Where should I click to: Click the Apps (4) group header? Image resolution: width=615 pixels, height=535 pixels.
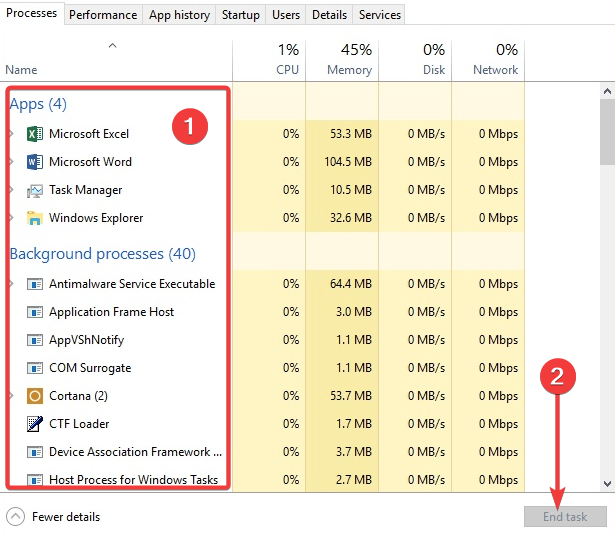(x=38, y=104)
